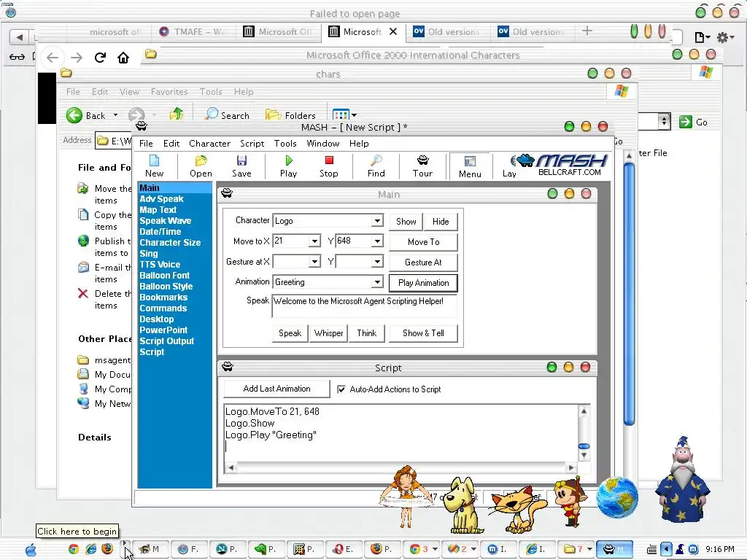Open the browser settings gear menu

tap(725, 37)
